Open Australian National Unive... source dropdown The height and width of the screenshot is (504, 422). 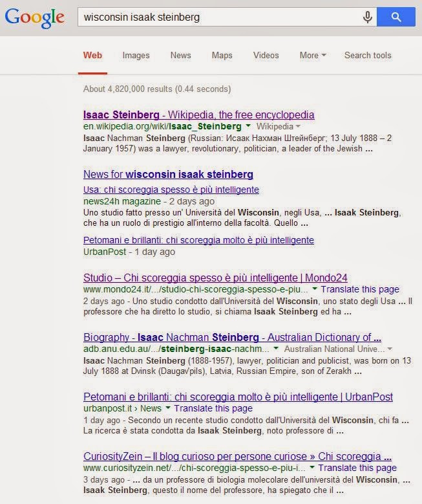coord(338,349)
